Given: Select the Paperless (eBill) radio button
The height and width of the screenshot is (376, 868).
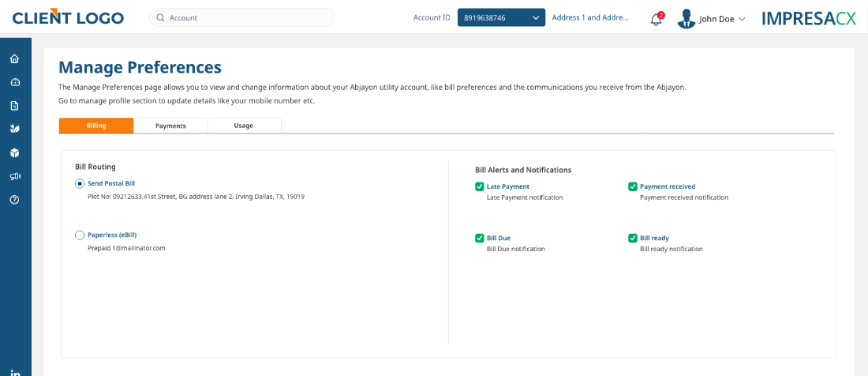Looking at the screenshot, I should (x=80, y=235).
